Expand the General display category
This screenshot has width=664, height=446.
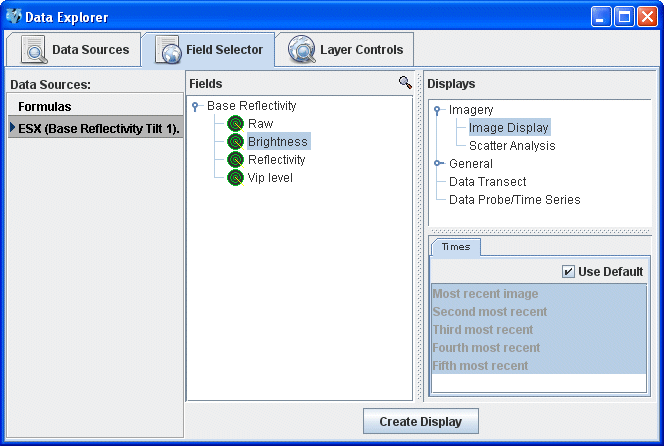click(439, 163)
